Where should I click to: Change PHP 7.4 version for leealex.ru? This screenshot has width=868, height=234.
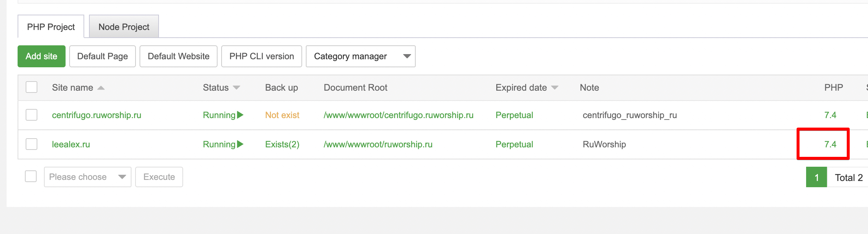point(830,144)
